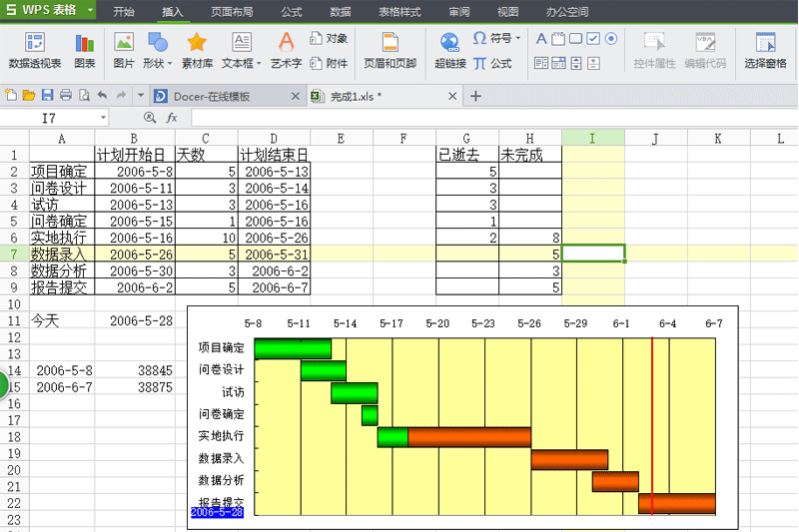Switch to the Docer-在线模板 document tab

[212, 96]
